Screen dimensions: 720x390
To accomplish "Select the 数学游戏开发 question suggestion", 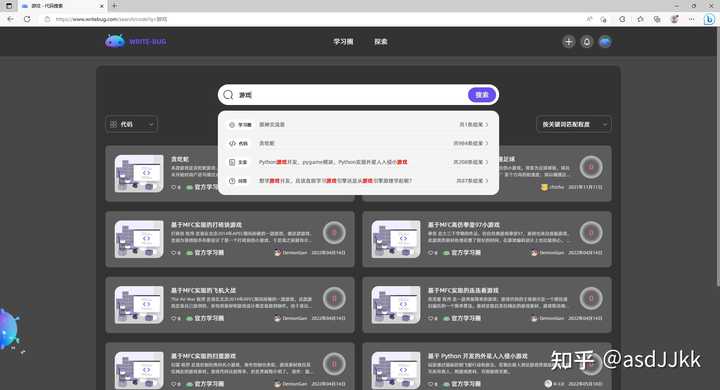I will [358, 181].
